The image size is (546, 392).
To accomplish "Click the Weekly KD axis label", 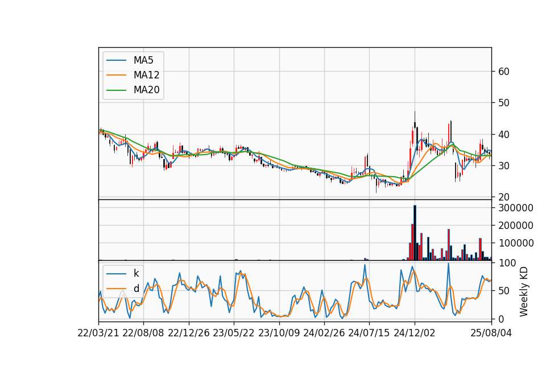I will coord(524,291).
